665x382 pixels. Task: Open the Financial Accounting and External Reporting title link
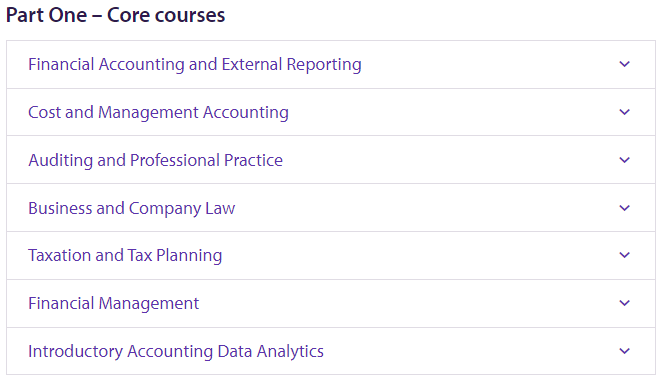pos(195,65)
